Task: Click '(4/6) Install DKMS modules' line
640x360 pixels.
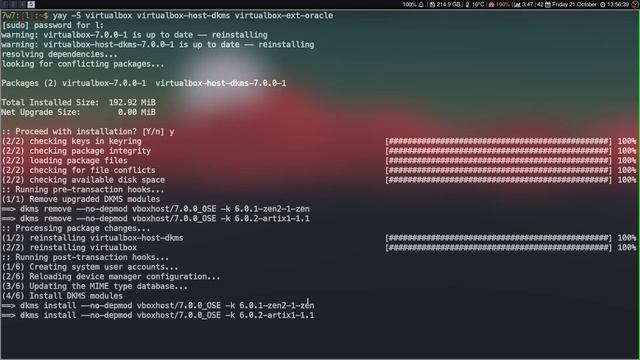Action: click(62, 296)
